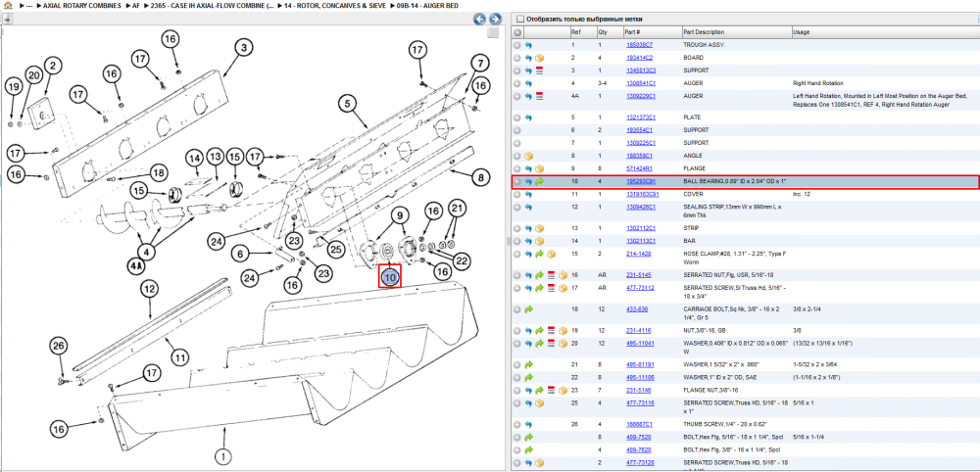Toggle the selection circle for BALL BEARING row
Image resolution: width=980 pixels, height=472 pixels.
[x=516, y=182]
